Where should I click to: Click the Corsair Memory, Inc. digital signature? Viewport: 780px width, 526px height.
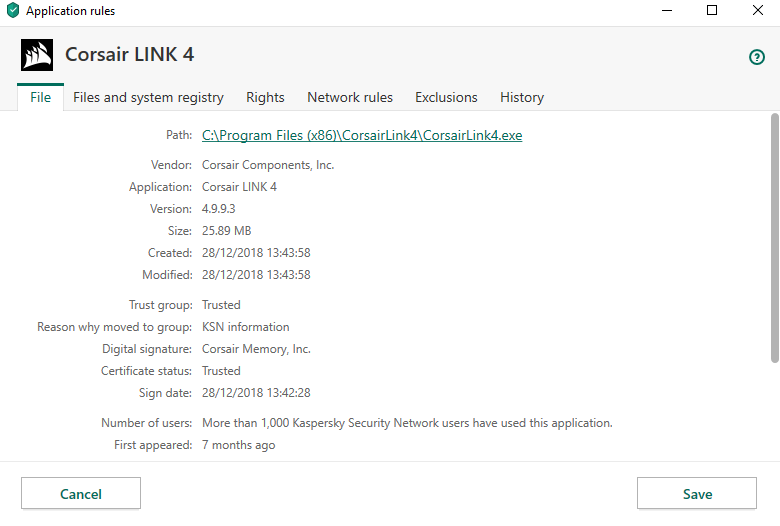tap(256, 349)
